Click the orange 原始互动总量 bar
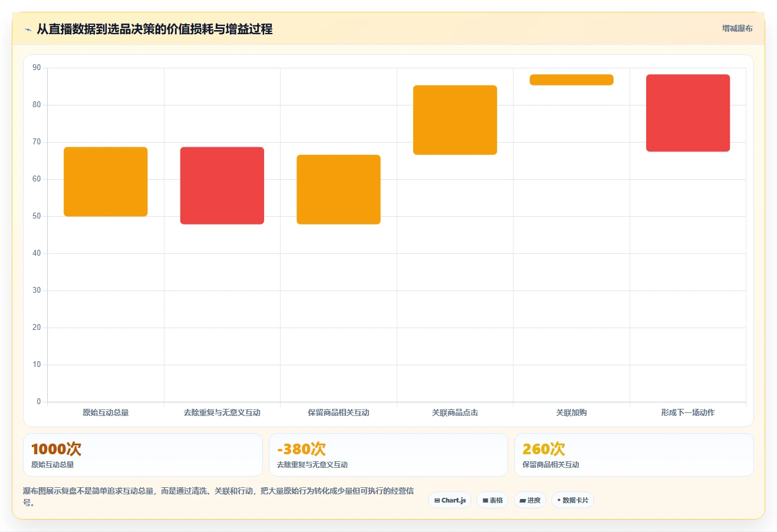 (106, 181)
